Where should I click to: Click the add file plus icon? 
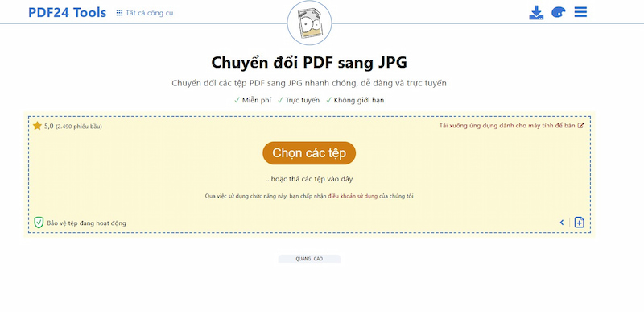tap(579, 223)
